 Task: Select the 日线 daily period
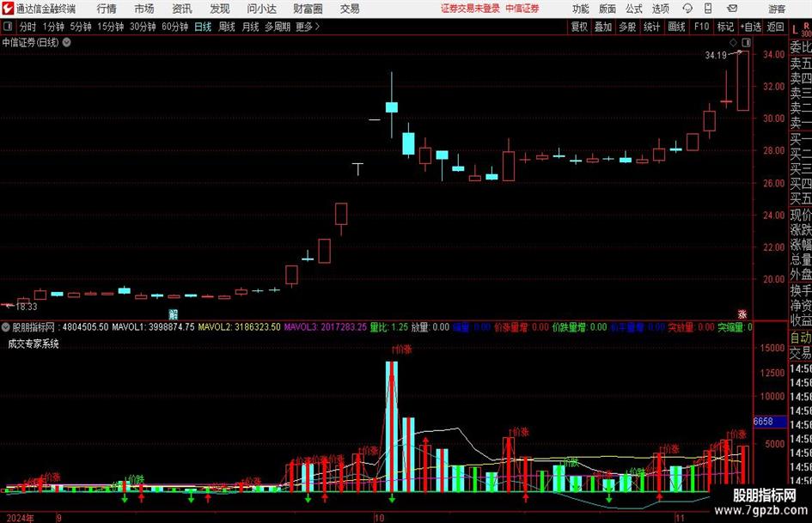coord(203,27)
